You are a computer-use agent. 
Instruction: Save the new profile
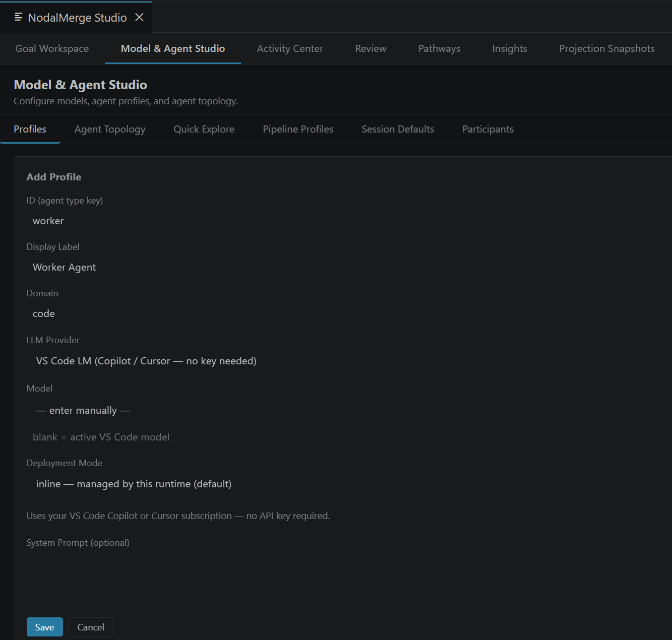tap(44, 627)
